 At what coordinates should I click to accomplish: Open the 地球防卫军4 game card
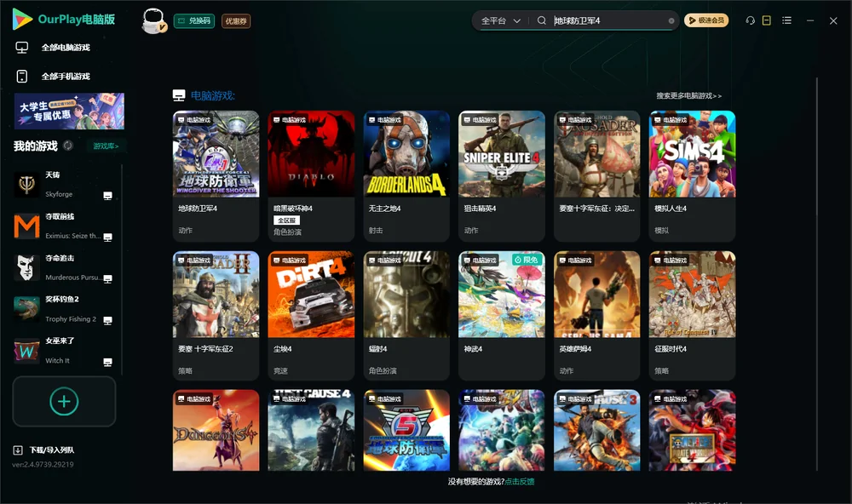(x=216, y=176)
